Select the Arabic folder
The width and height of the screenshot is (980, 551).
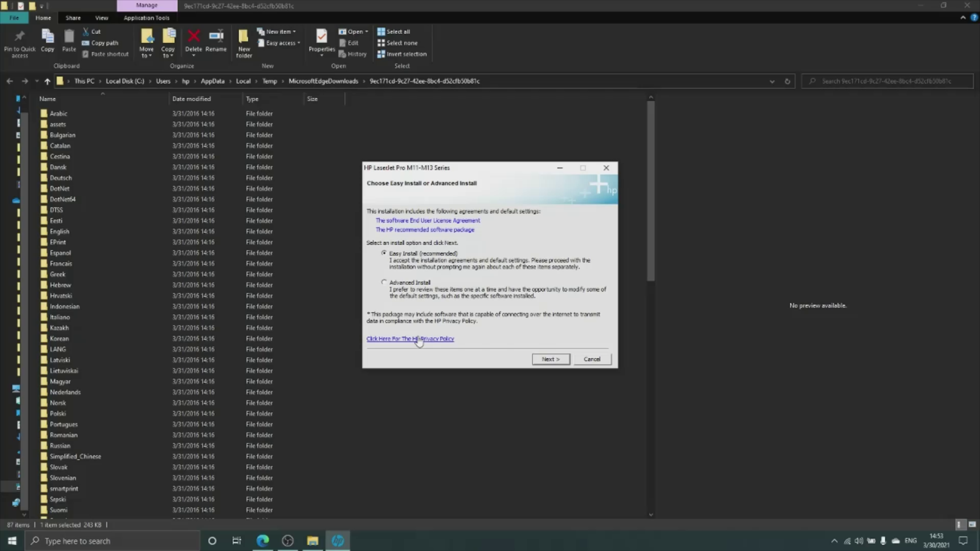pyautogui.click(x=59, y=113)
